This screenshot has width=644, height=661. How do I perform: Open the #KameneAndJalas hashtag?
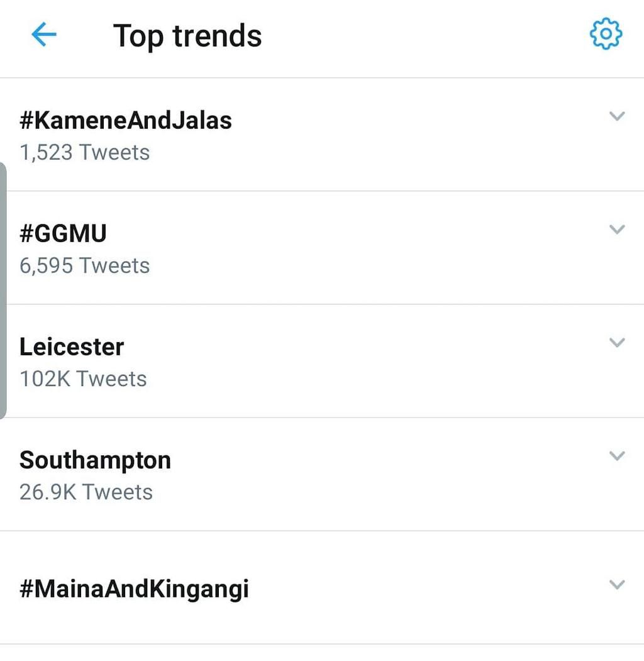[x=126, y=120]
